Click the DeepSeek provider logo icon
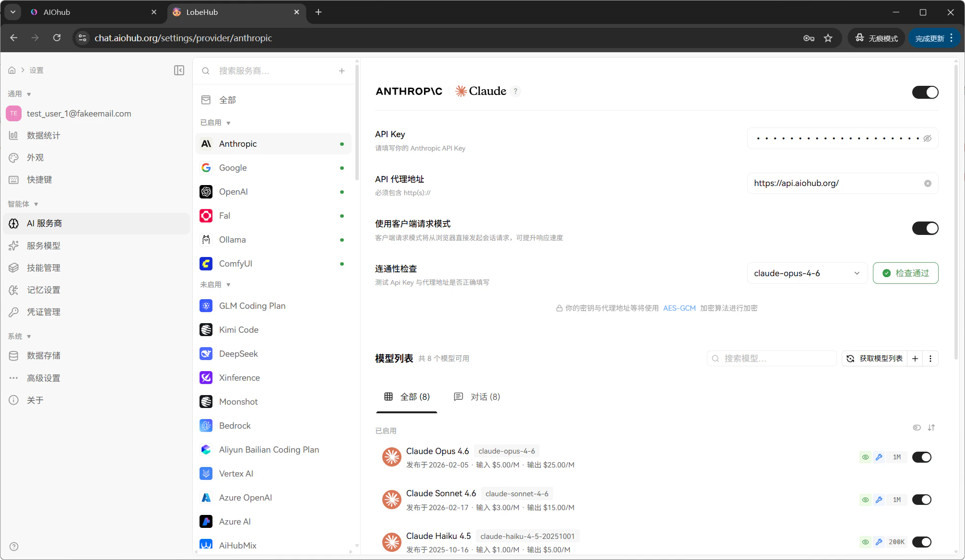965x560 pixels. [206, 354]
